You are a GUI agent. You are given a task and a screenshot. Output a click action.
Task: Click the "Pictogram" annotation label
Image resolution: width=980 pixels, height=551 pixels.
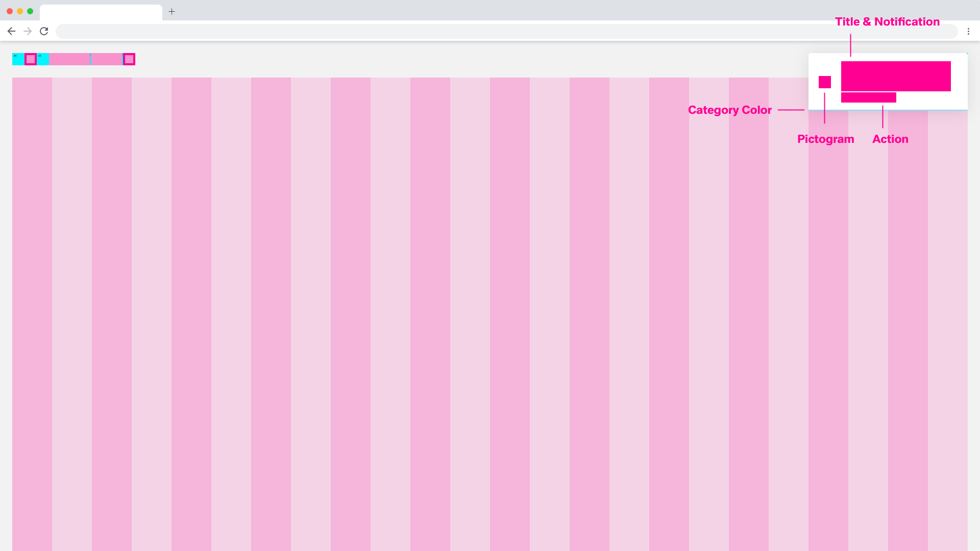825,139
